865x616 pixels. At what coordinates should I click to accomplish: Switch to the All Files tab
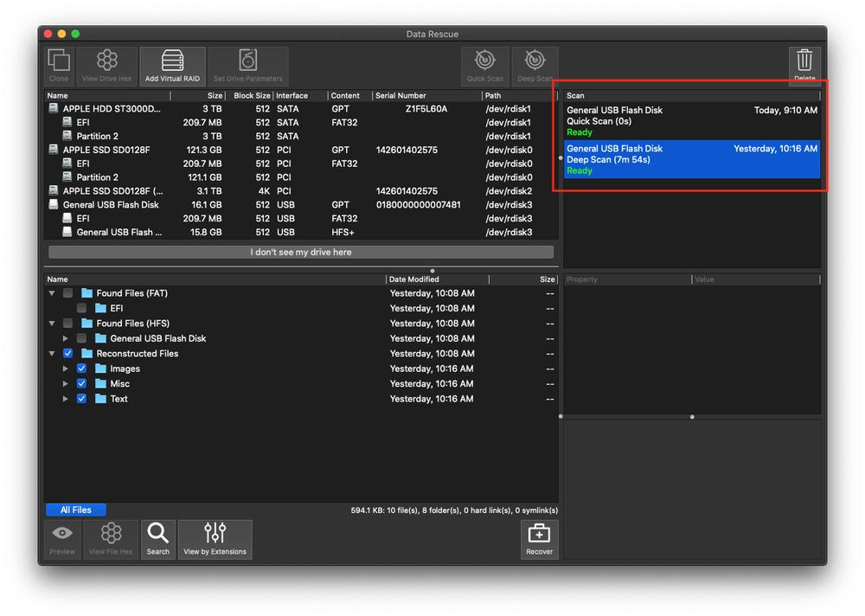tap(75, 510)
